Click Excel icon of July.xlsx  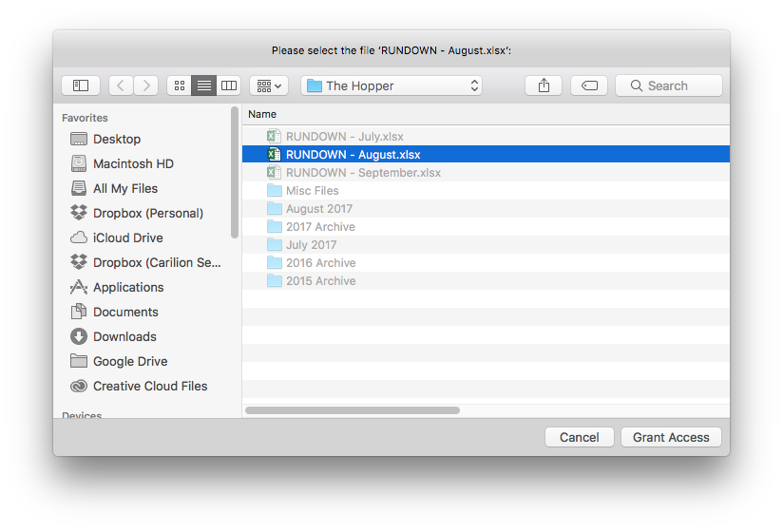click(x=274, y=136)
